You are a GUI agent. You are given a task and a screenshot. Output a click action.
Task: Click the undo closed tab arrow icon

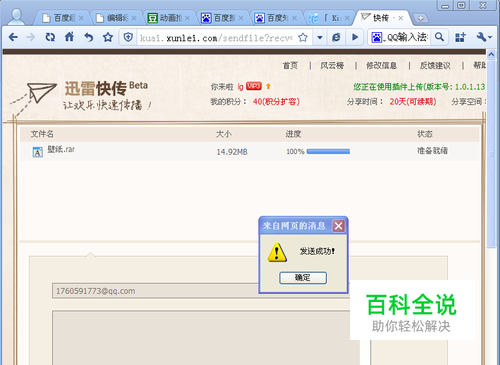[88, 37]
